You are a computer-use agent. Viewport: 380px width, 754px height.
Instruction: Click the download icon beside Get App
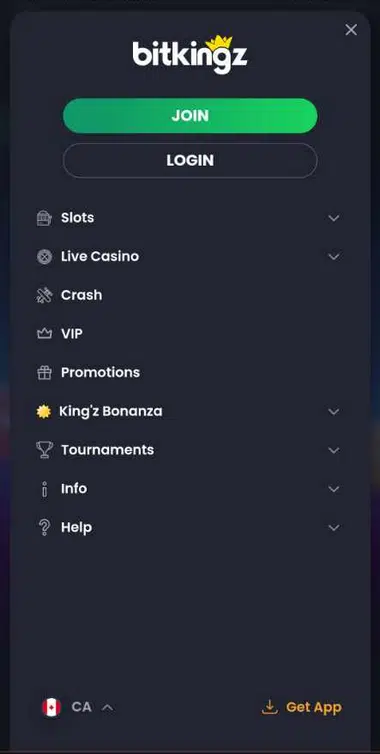pos(270,707)
